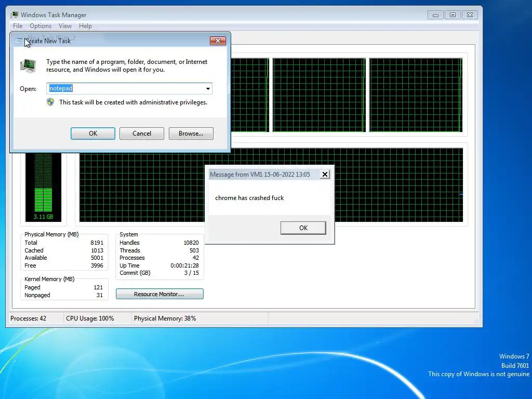Minimize the Windows Task Manager window
The image size is (532, 399).
[435, 15]
